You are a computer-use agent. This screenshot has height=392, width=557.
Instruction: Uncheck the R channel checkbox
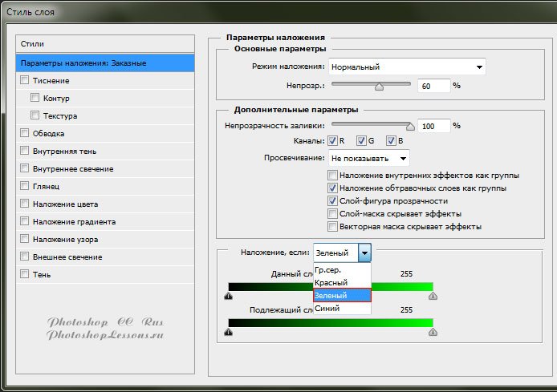333,142
